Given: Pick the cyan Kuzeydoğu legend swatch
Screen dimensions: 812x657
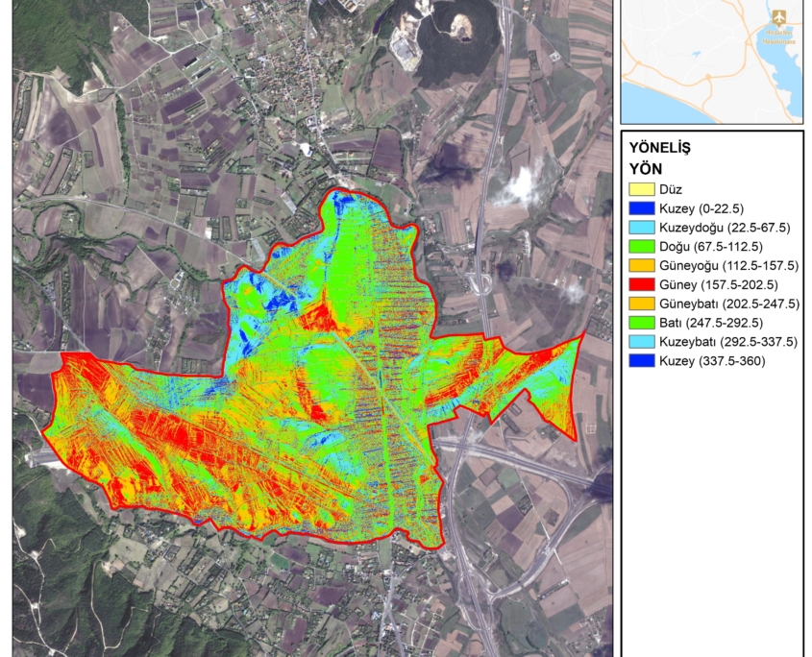Looking at the screenshot, I should click(x=641, y=228).
